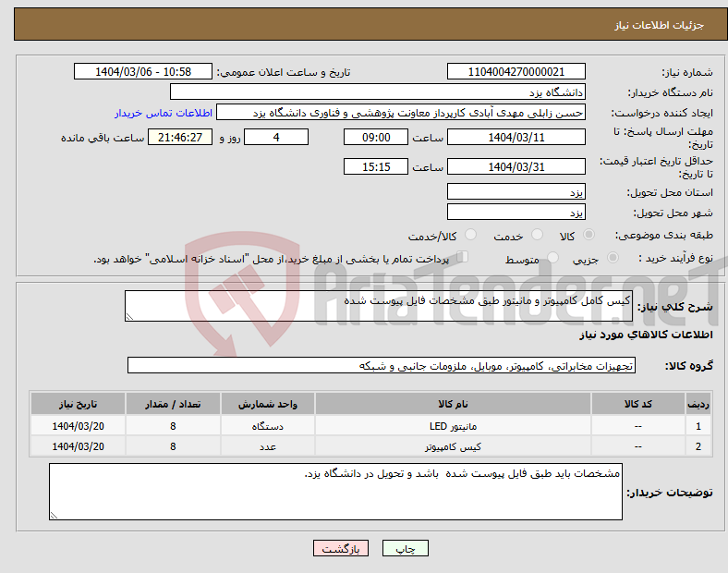Click the گروه کالا field

(x=382, y=365)
